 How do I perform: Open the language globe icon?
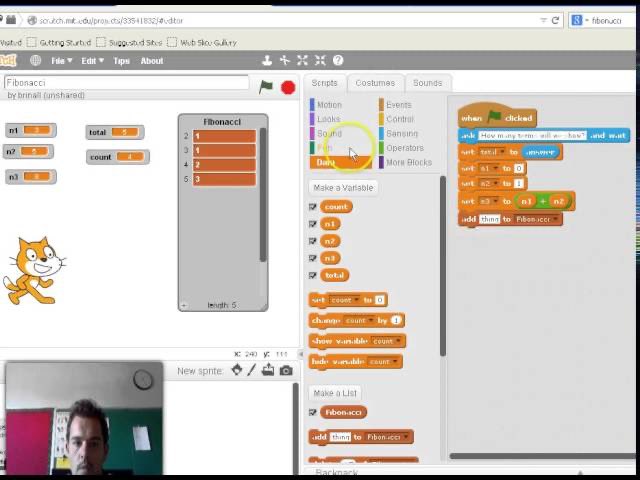[x=36, y=61]
